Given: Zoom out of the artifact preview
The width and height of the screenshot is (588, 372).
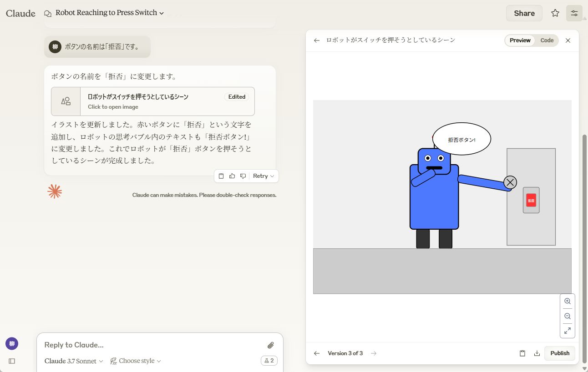Looking at the screenshot, I should point(568,316).
